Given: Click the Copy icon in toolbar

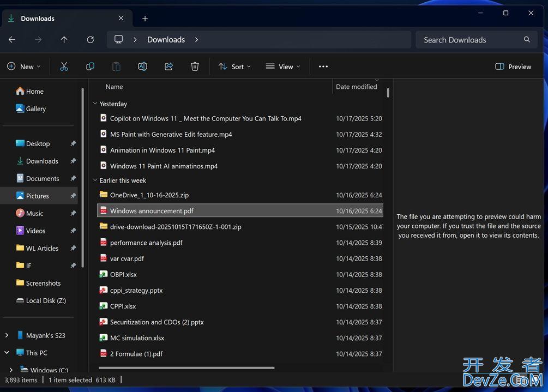Looking at the screenshot, I should (90, 67).
